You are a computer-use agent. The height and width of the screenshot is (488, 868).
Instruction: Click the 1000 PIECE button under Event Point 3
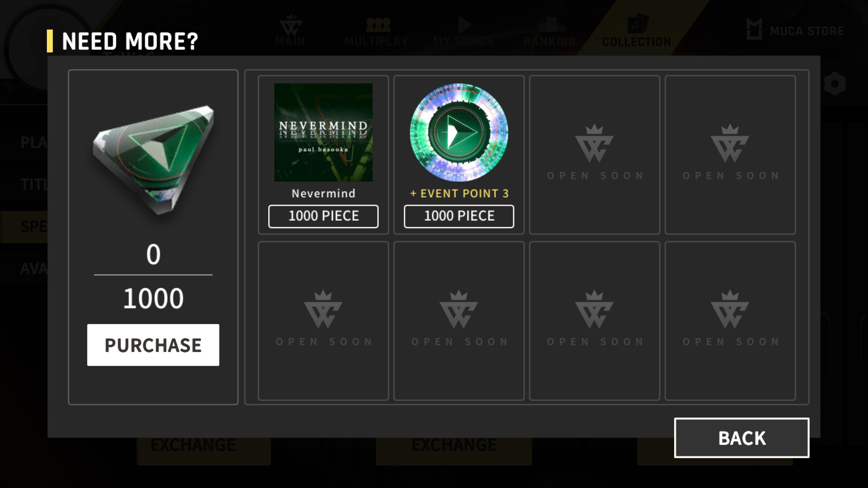[459, 216]
